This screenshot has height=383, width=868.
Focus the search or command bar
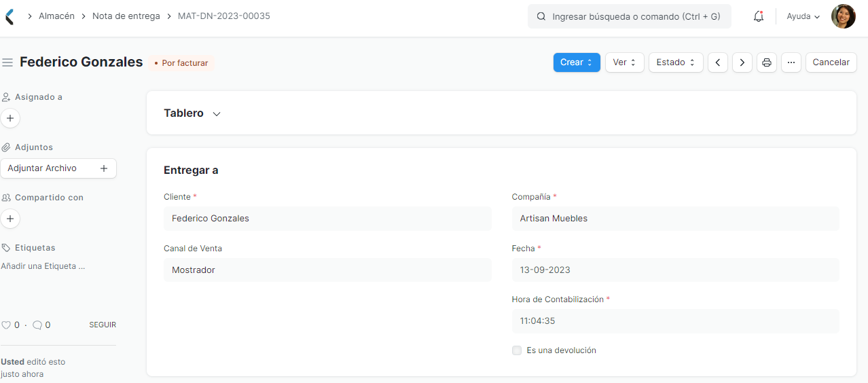pyautogui.click(x=630, y=16)
